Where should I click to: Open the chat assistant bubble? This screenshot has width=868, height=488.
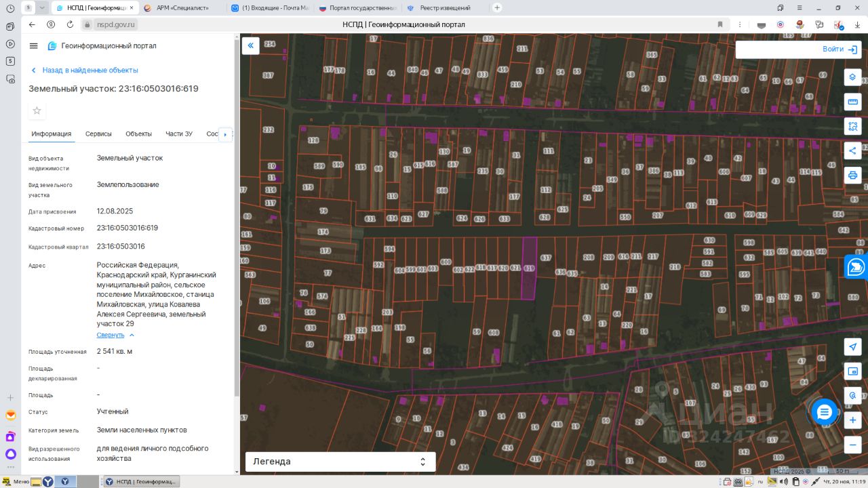pos(824,411)
